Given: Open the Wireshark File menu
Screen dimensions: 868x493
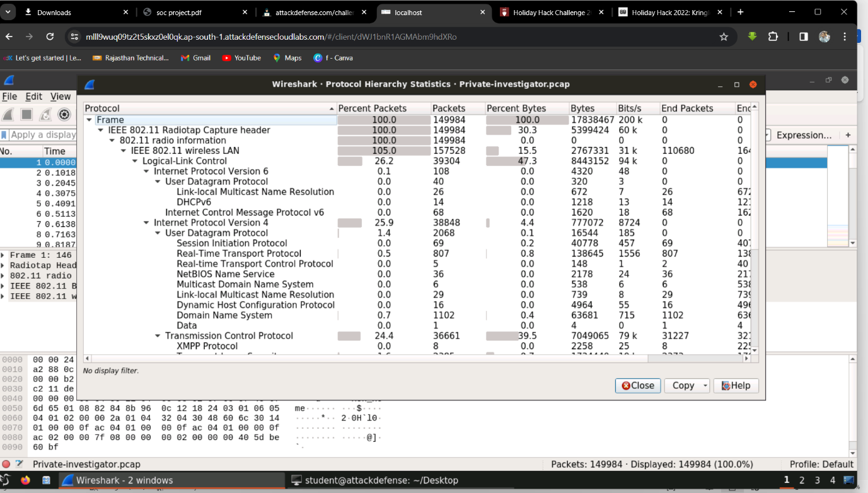Looking at the screenshot, I should click(x=9, y=96).
